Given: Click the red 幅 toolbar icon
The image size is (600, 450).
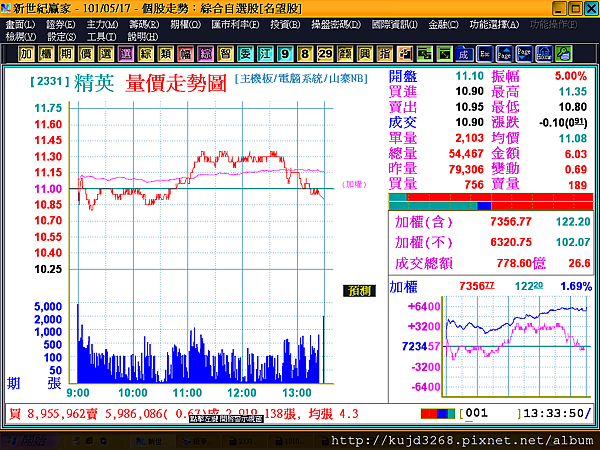Looking at the screenshot, I should point(185,54).
